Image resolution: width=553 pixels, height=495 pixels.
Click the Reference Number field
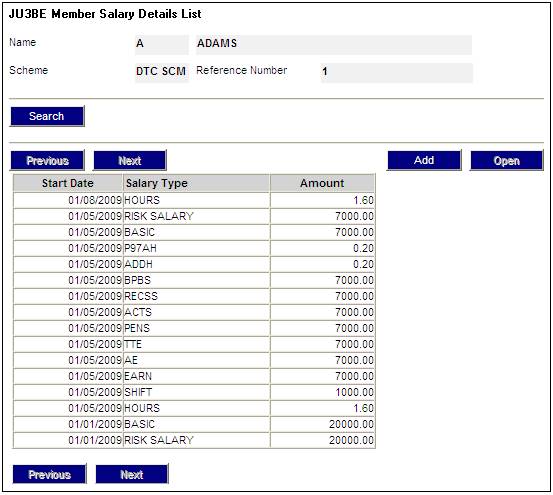[x=396, y=73]
